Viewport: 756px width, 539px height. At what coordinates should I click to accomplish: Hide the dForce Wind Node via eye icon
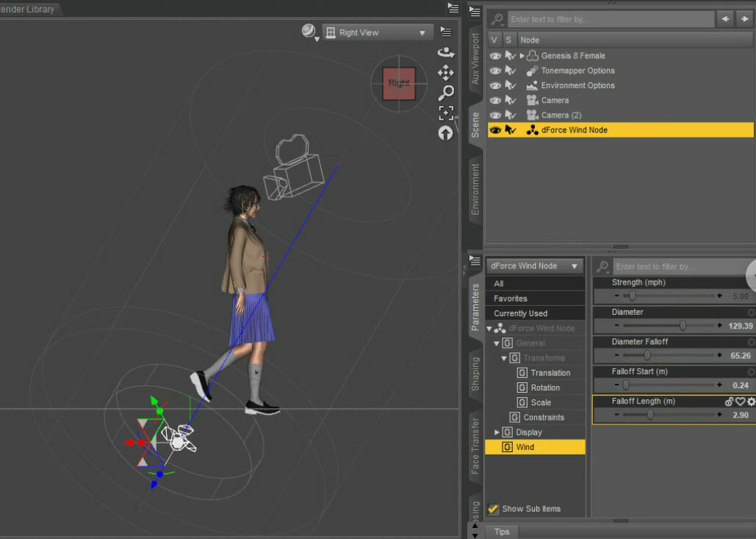click(x=496, y=130)
